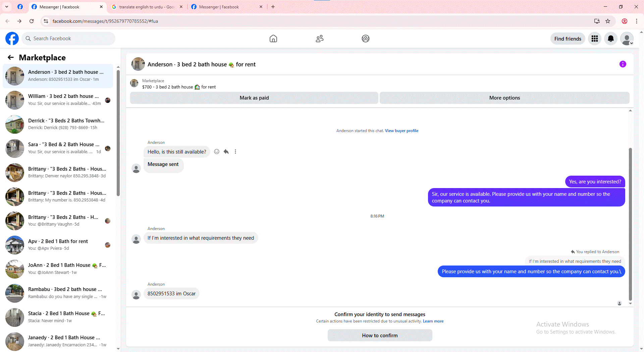Click the chat messages scrollbar
This screenshot has width=644, height=352.
[x=630, y=224]
